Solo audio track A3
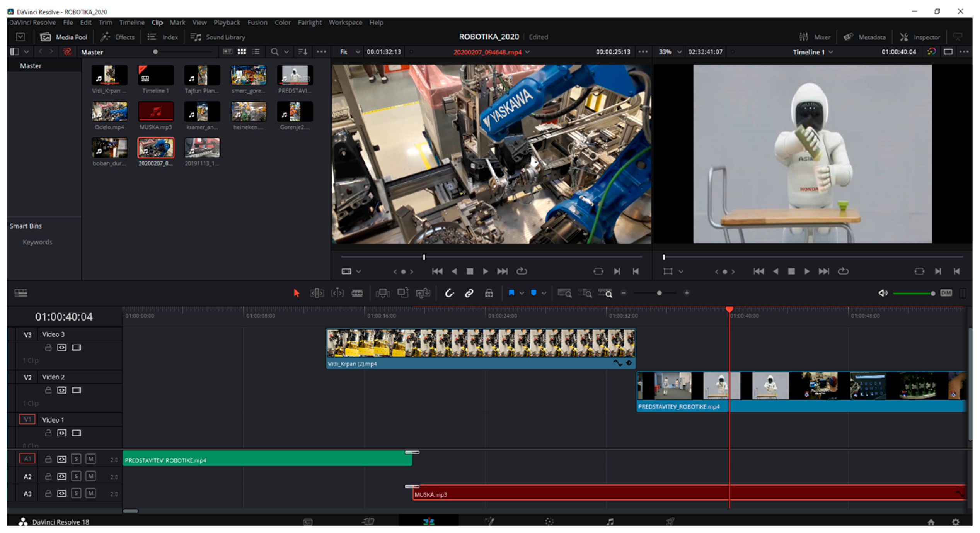Viewport: 980px width, 533px height. [x=76, y=493]
